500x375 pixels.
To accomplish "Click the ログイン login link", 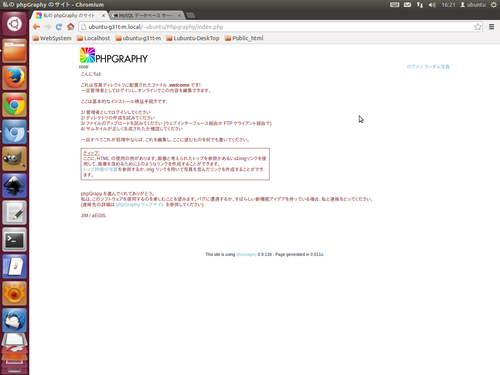I will [414, 67].
